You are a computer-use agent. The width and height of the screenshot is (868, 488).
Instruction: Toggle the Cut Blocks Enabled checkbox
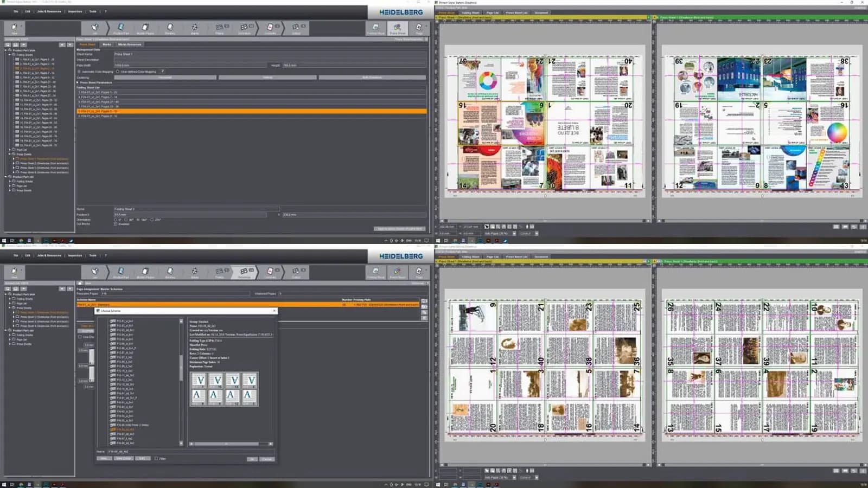116,224
